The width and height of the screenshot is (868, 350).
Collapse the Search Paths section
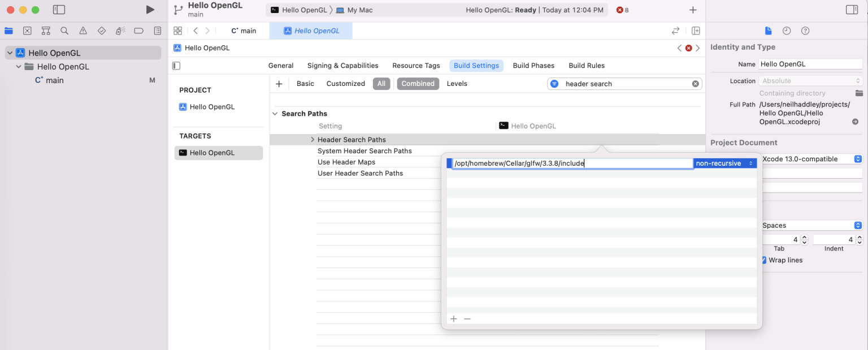[x=275, y=114]
